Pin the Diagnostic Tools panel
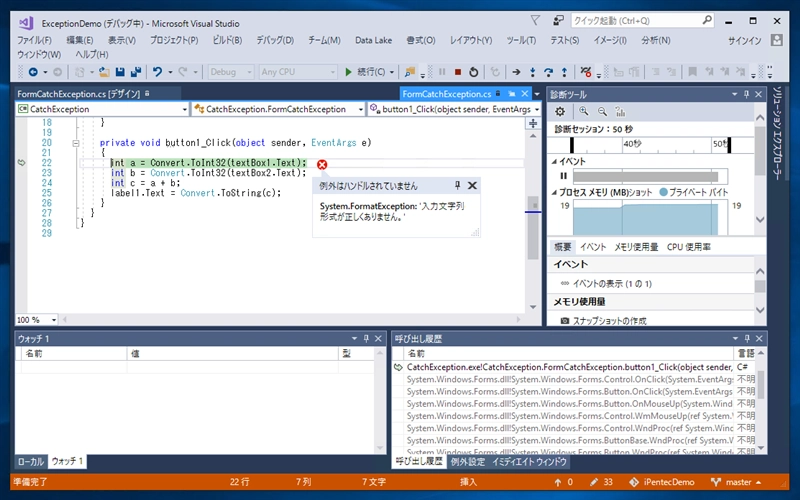Viewport: 800px width, 500px height. tap(746, 94)
